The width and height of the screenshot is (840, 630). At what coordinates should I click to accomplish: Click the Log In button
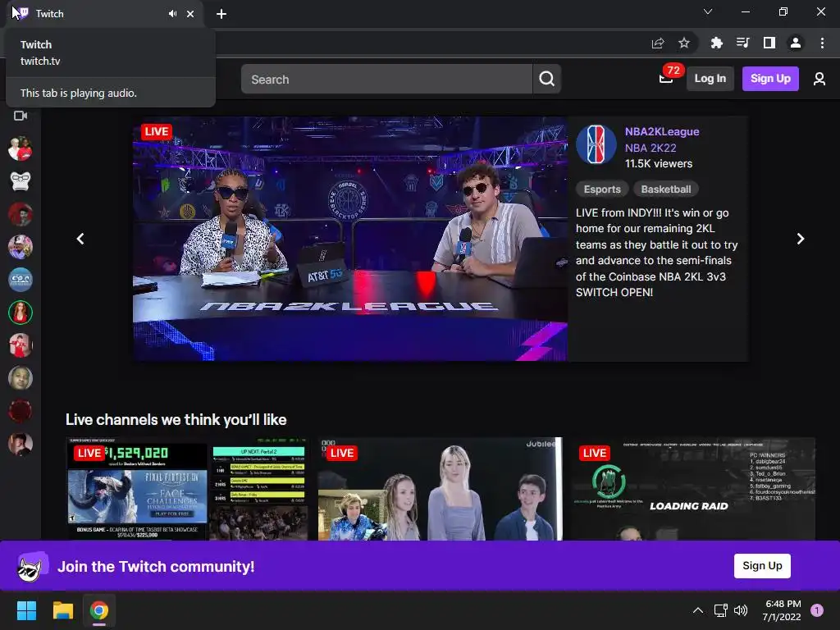pyautogui.click(x=710, y=79)
